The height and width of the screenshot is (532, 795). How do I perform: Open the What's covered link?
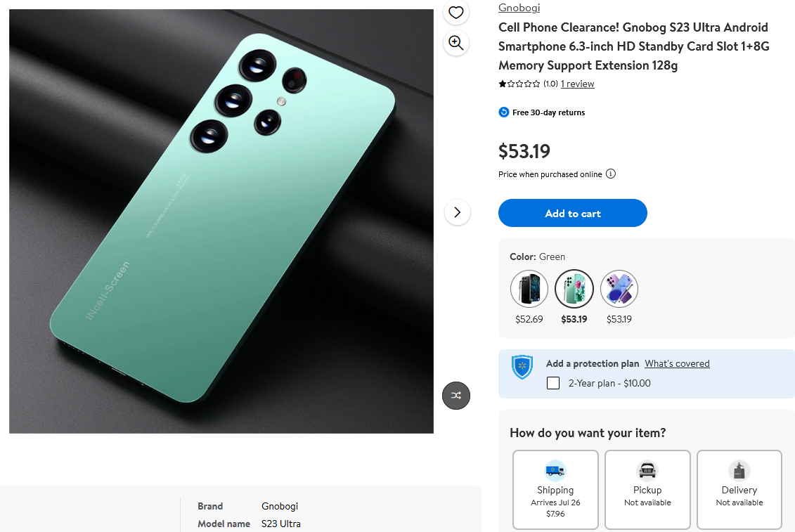(x=677, y=363)
